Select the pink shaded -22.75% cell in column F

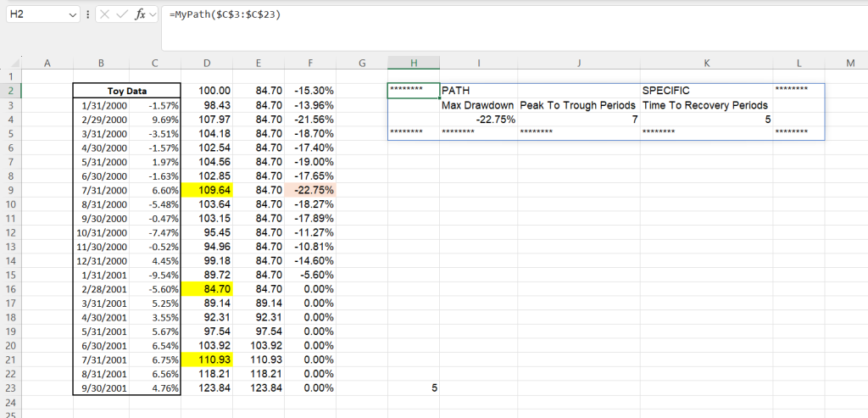(310, 191)
